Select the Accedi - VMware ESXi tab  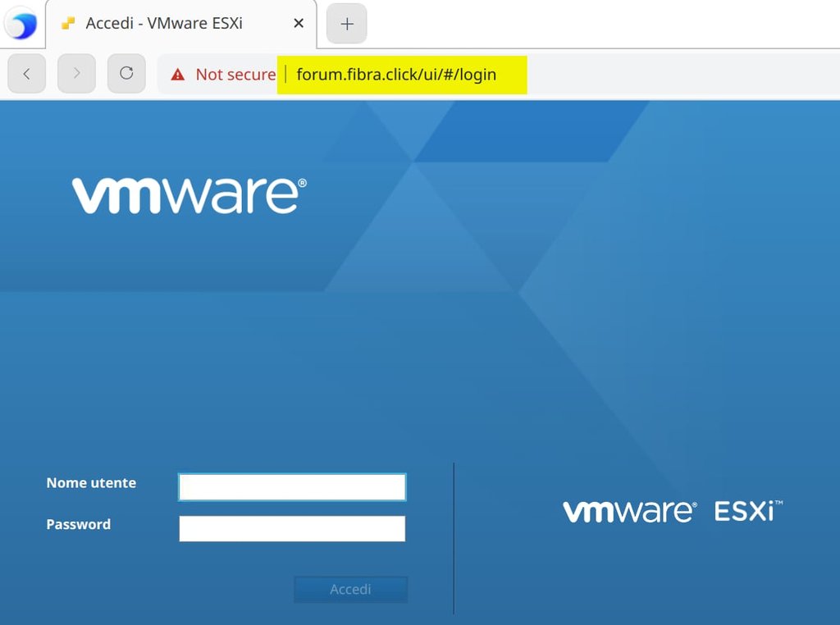[181, 24]
